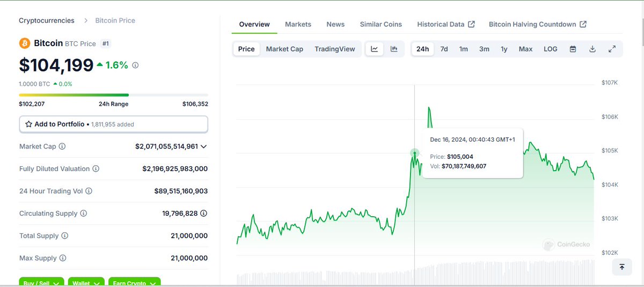Click info icon beside 19,796,828 value
The image size is (644, 287).
pos(204,214)
